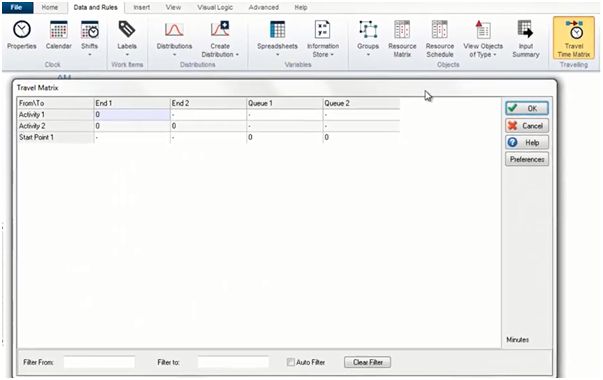Open the Distributions curve icon
Image resolution: width=603 pixels, height=380 pixels.
pyautogui.click(x=174, y=30)
